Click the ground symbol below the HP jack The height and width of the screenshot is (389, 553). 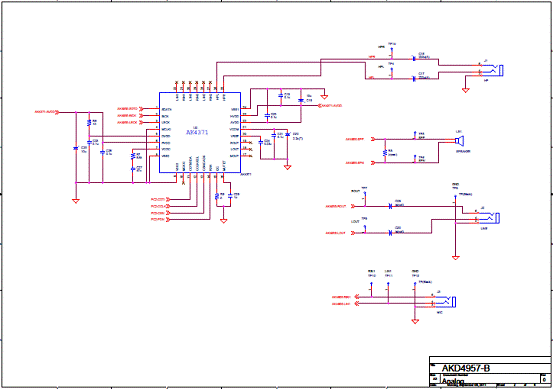point(466,90)
